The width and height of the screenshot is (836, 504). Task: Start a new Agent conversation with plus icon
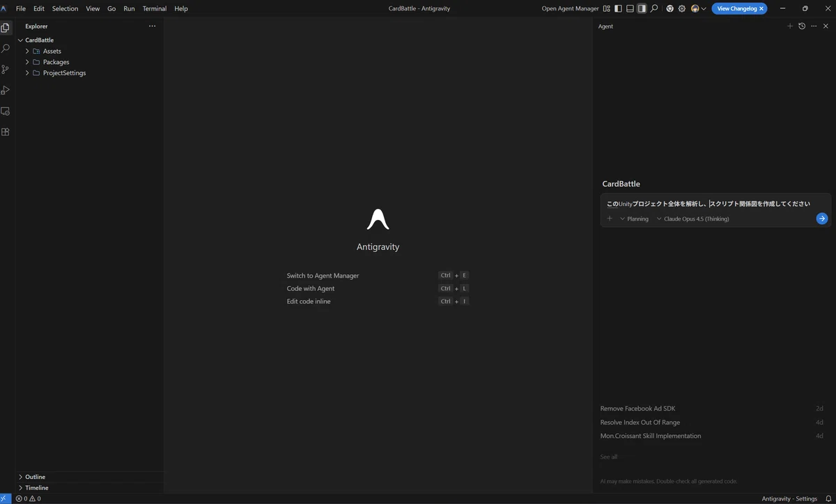790,26
